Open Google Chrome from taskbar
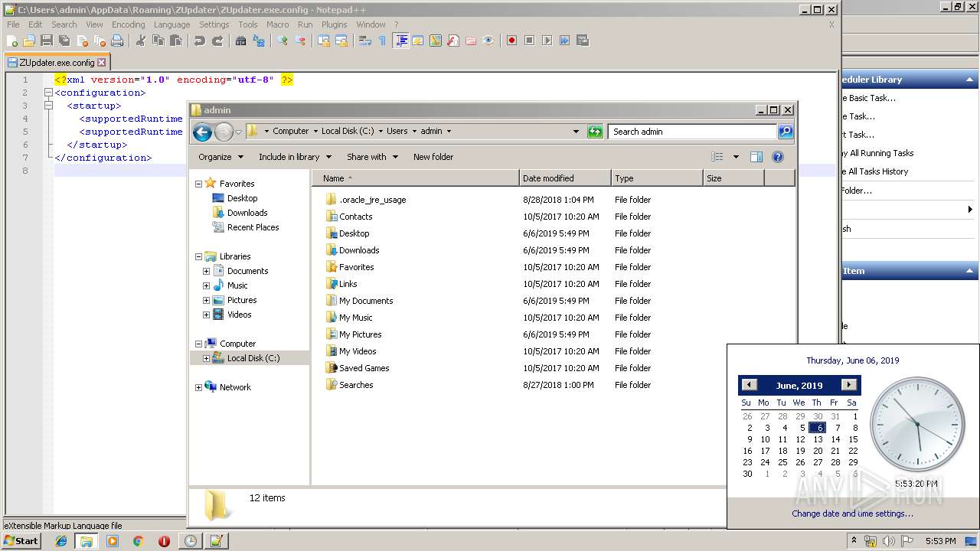The image size is (980, 551). point(138,541)
